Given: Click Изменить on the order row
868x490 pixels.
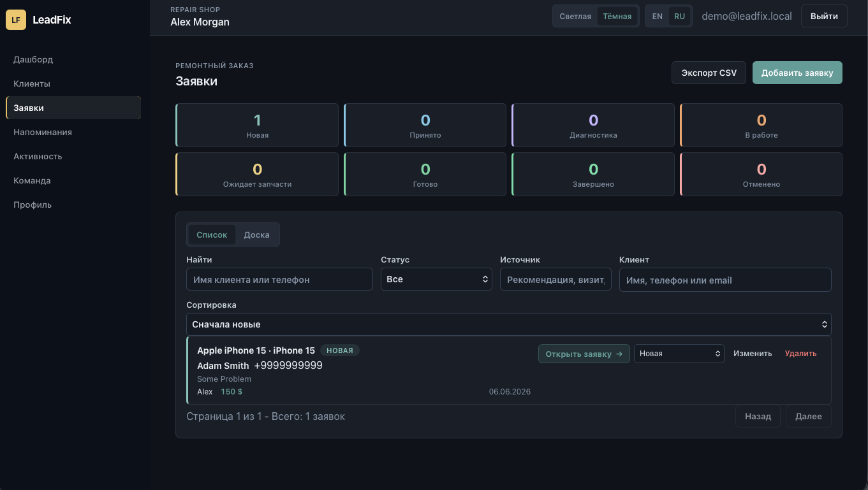Looking at the screenshot, I should point(753,354).
